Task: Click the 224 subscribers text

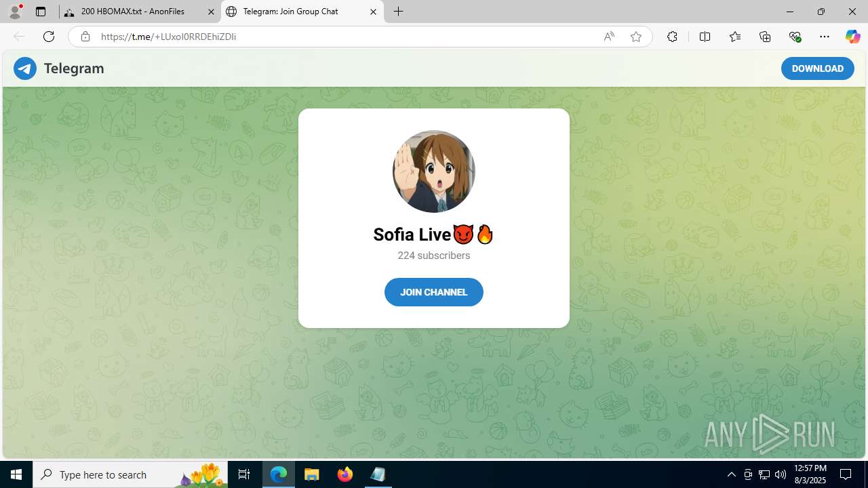Action: (x=434, y=256)
